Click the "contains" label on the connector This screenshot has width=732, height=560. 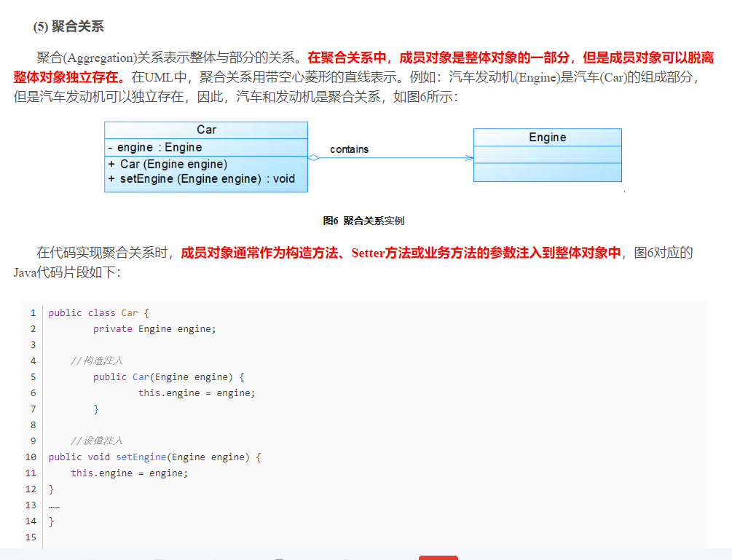[349, 149]
